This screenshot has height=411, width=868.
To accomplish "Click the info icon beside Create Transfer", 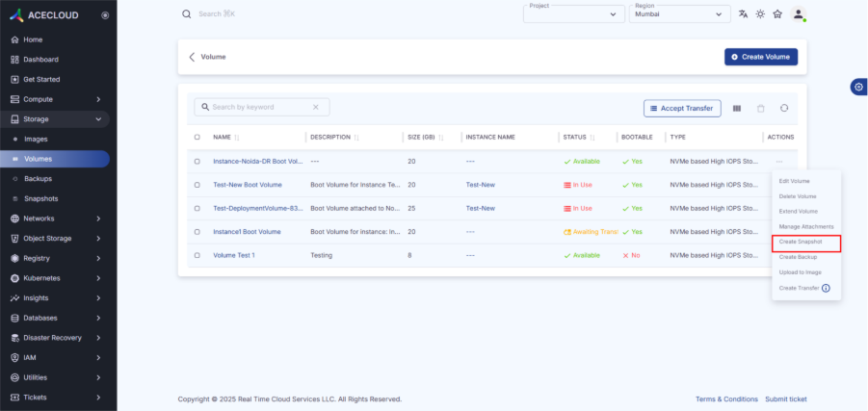I will 826,288.
